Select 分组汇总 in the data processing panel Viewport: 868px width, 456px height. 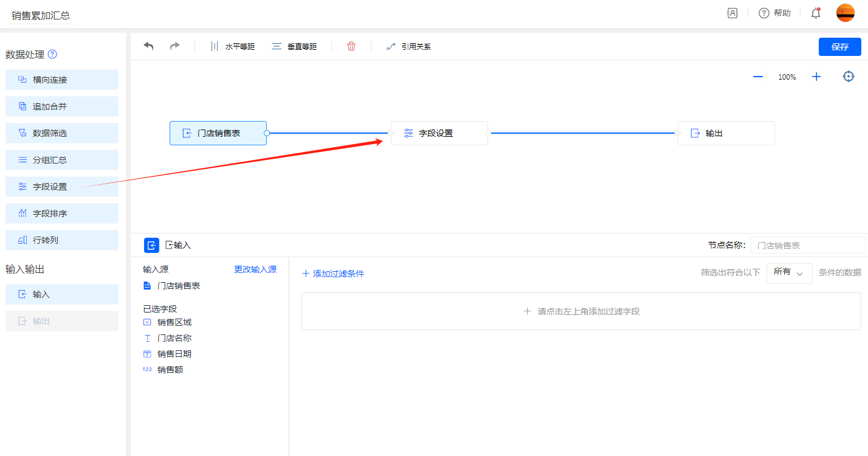62,160
